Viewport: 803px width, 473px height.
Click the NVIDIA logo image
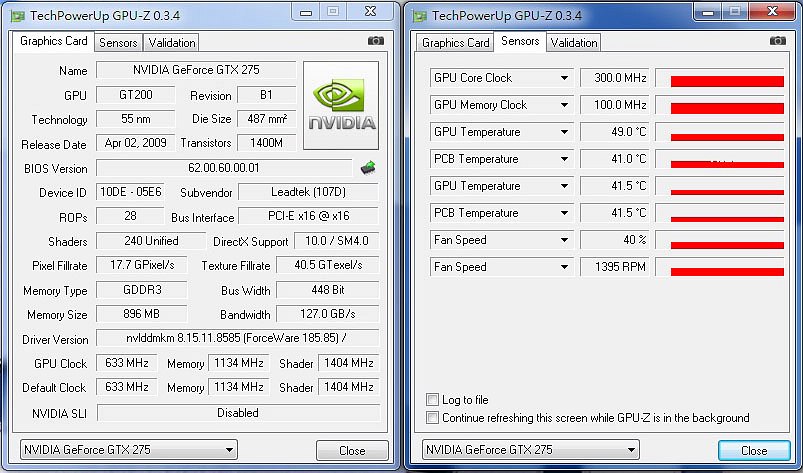(x=341, y=105)
